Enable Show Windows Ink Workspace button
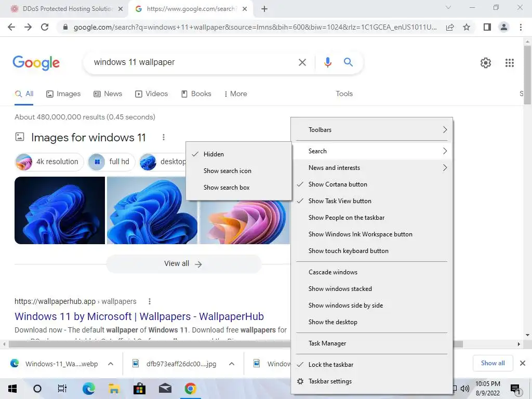The height and width of the screenshot is (399, 532). click(372, 234)
